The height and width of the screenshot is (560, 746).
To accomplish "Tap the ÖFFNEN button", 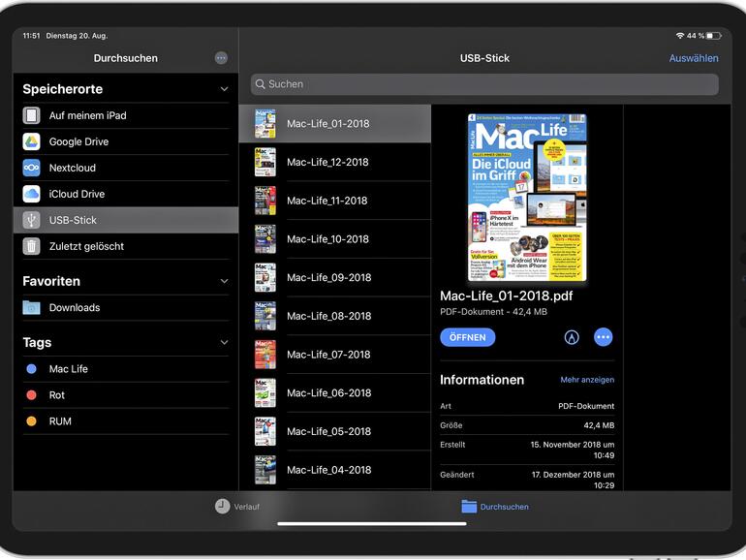I will point(468,337).
